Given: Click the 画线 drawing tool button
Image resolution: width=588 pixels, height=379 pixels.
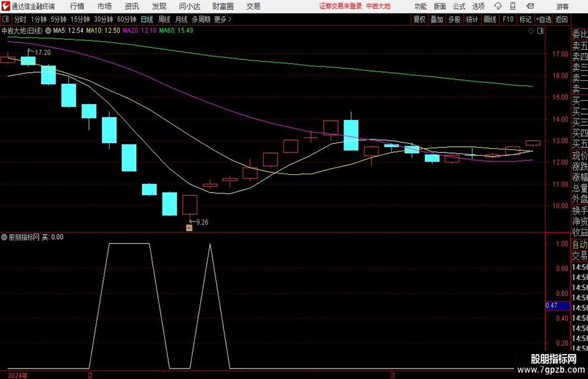Looking at the screenshot, I should pyautogui.click(x=490, y=19).
